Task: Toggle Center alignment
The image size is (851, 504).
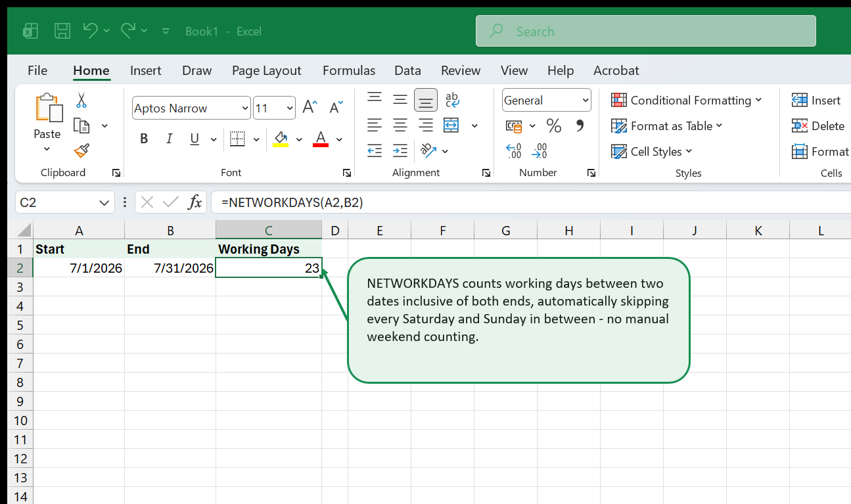Action: click(400, 125)
